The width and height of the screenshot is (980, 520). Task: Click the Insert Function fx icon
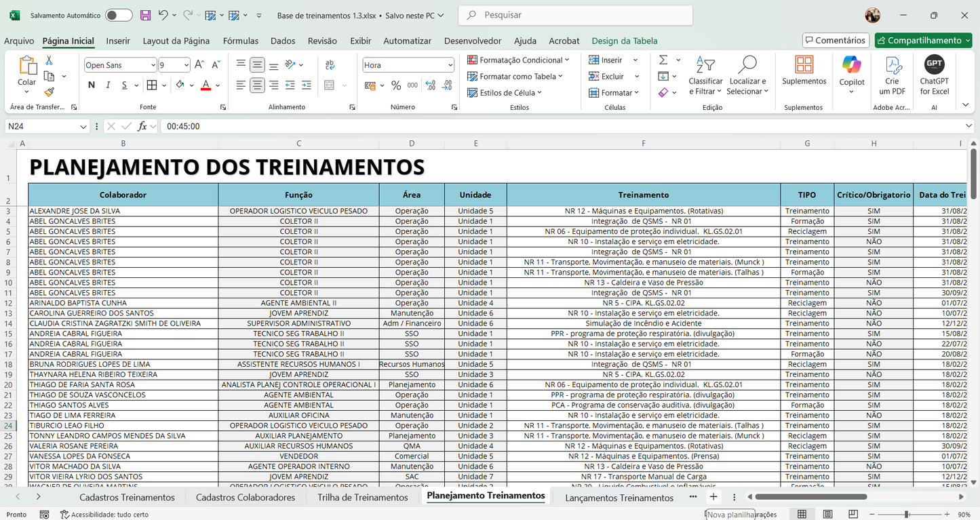(142, 126)
